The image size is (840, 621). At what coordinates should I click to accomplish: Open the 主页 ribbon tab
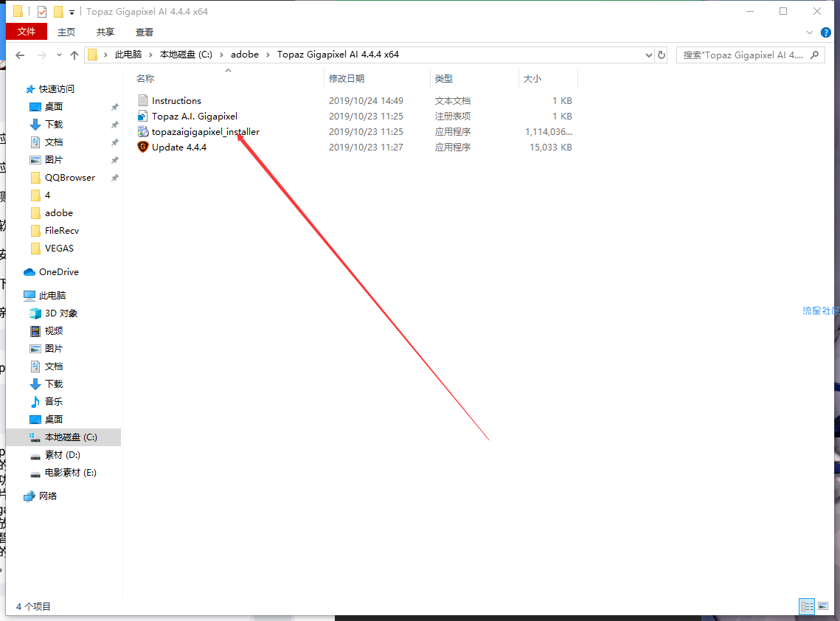click(x=66, y=32)
